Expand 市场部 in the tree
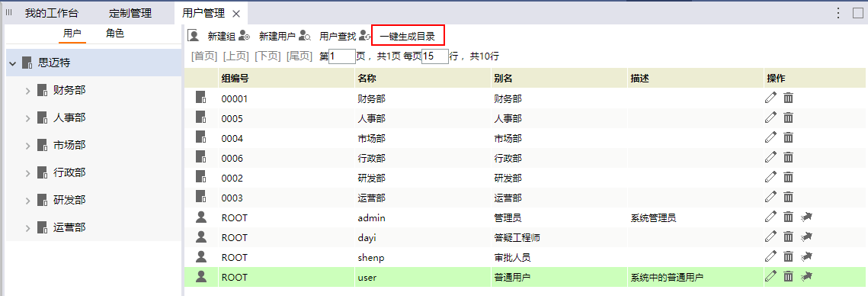Image resolution: width=868 pixels, height=296 pixels. click(x=27, y=145)
